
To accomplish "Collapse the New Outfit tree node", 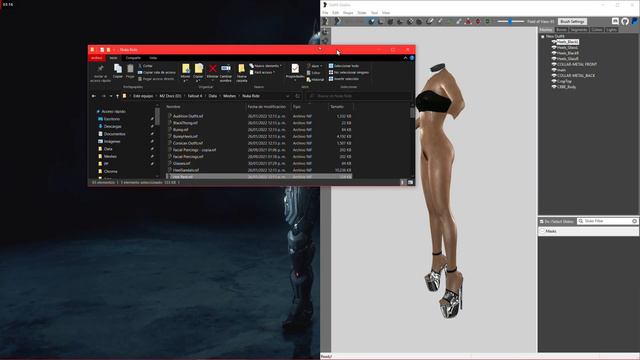I will (x=542, y=36).
